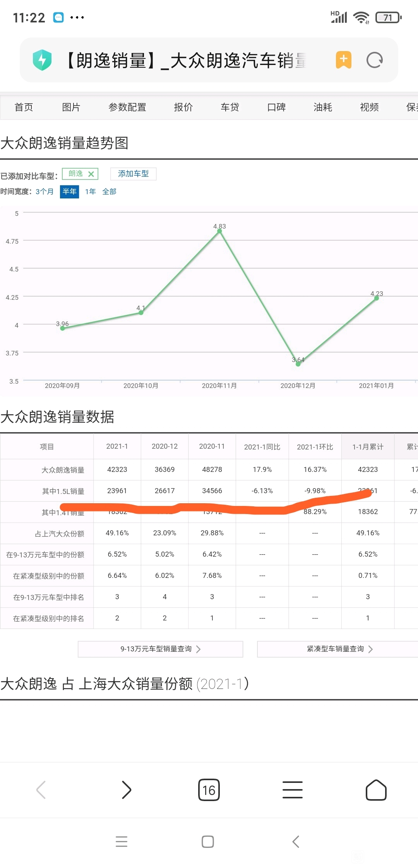
Task: Open the browser hamburger menu
Action: coord(293,789)
